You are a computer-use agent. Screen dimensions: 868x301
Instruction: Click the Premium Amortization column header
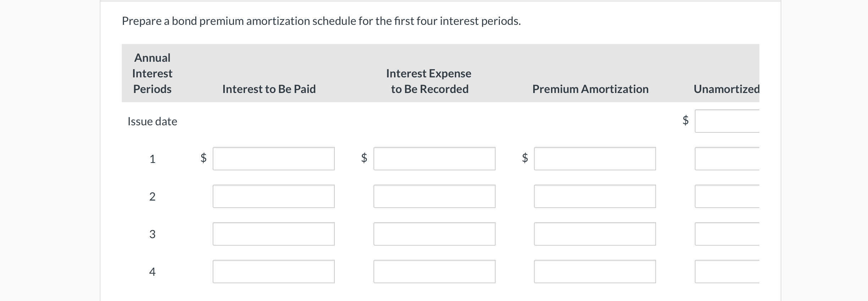(590, 89)
